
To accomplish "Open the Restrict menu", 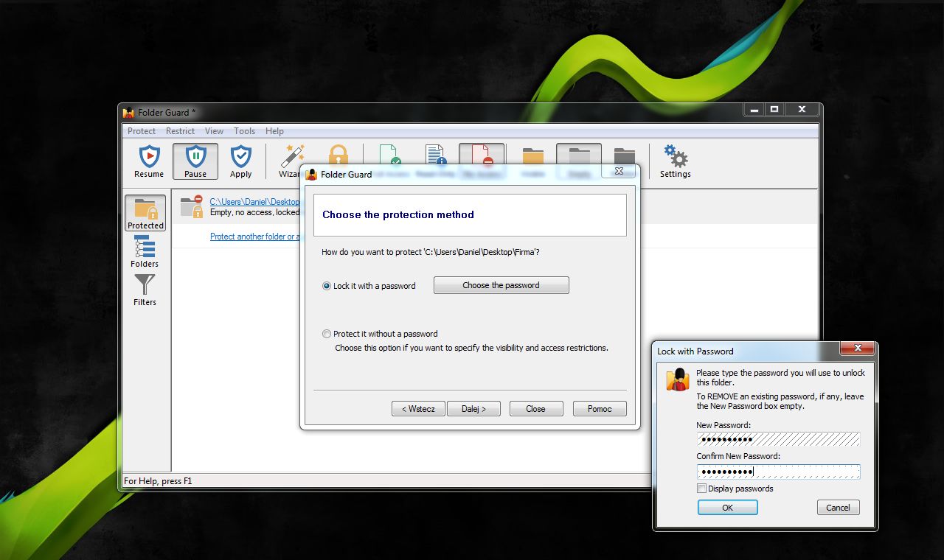I will [181, 131].
